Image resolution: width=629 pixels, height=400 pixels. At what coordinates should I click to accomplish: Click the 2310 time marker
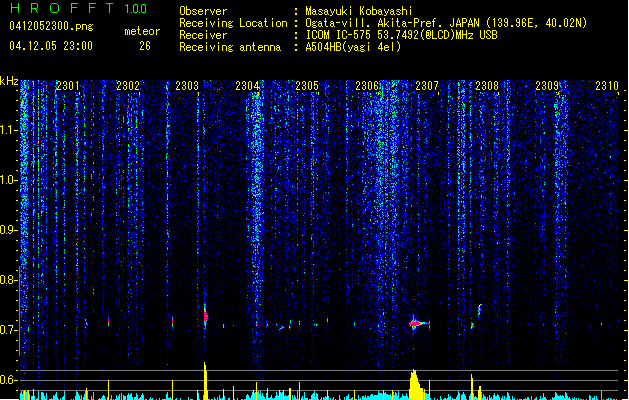pos(607,86)
